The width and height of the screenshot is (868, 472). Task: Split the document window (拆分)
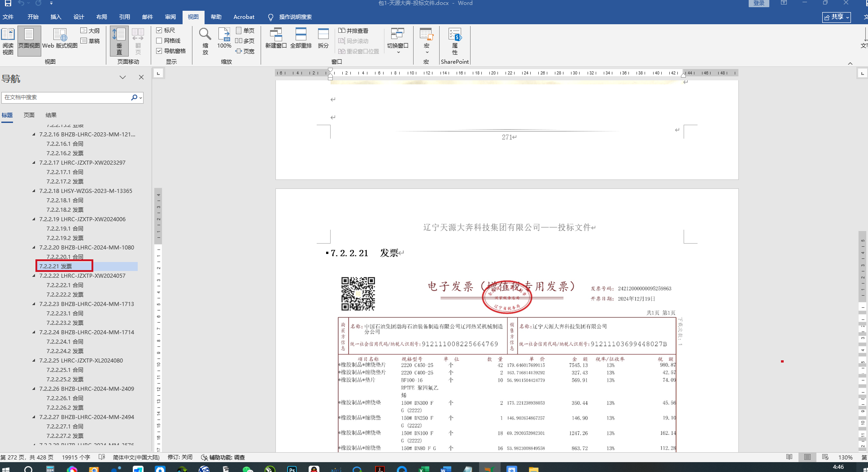(323, 39)
